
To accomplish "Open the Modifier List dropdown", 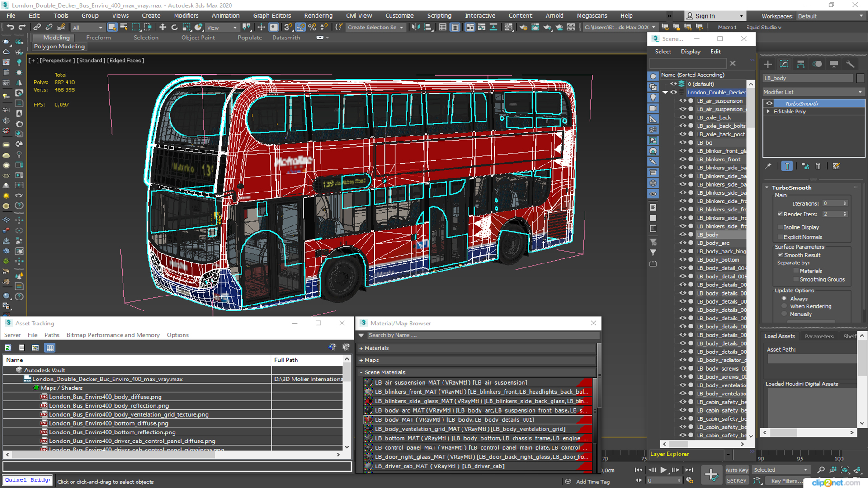I will pyautogui.click(x=813, y=92).
